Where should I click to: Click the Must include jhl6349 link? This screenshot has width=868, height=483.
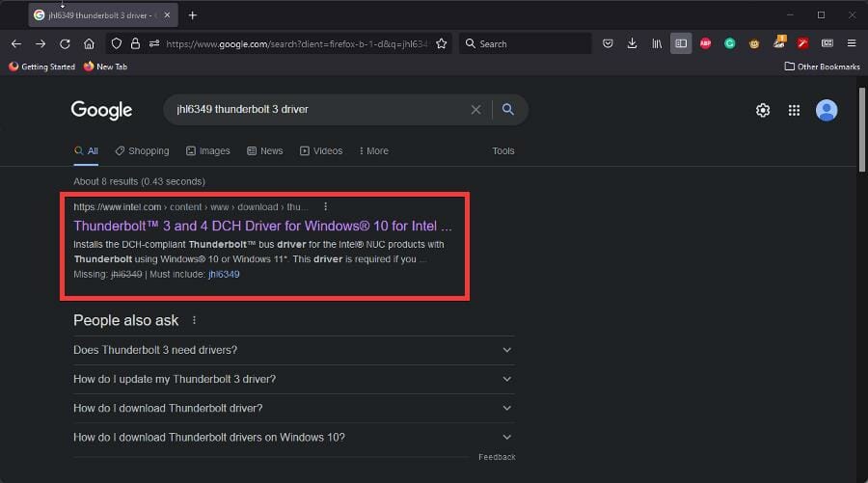(x=224, y=275)
